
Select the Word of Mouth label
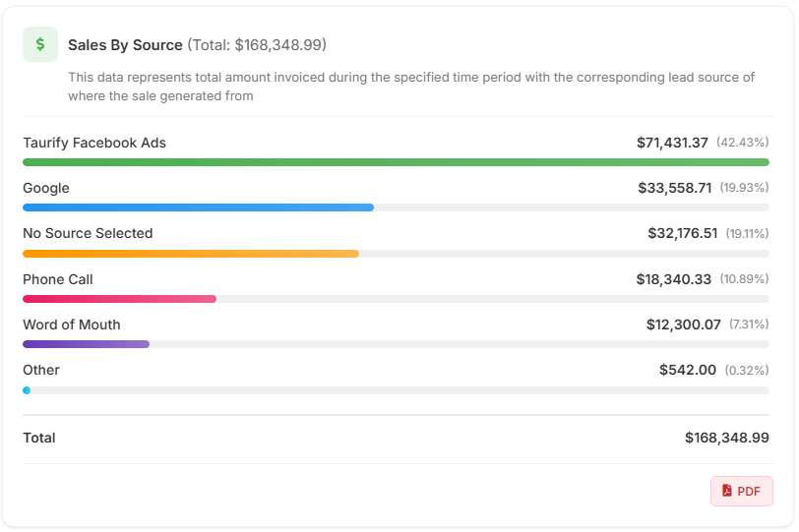click(x=72, y=325)
